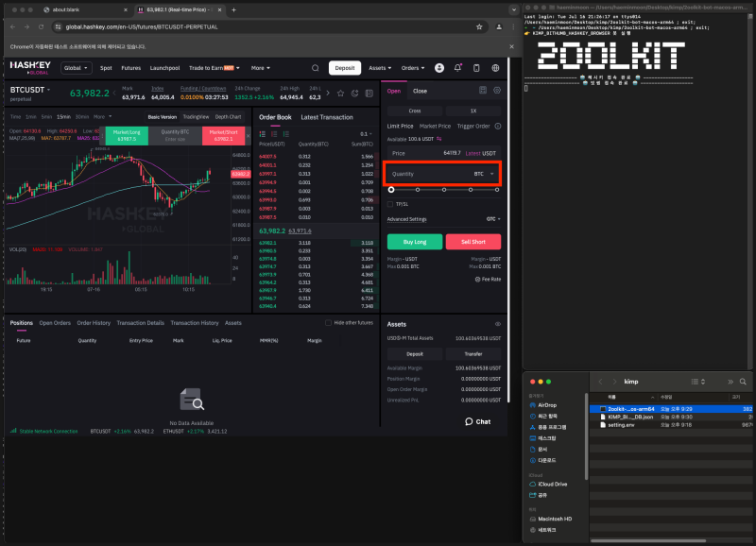Add BTCUSDT to favorites with star icon
This screenshot has height=546, width=756.
pos(341,94)
